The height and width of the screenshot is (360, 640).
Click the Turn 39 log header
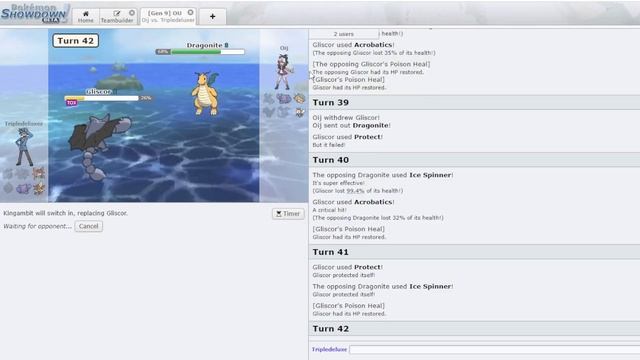coord(474,102)
